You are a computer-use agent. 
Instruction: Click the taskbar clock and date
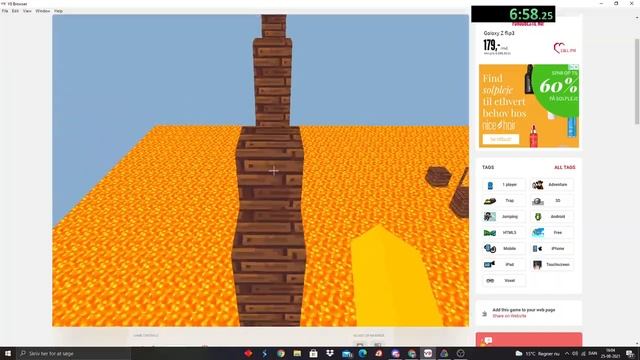coord(611,353)
